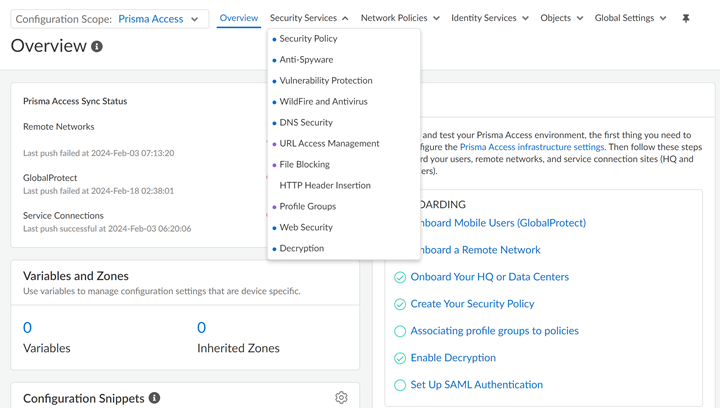The image size is (720, 408).
Task: Open the Global Settings dropdown
Action: (630, 18)
